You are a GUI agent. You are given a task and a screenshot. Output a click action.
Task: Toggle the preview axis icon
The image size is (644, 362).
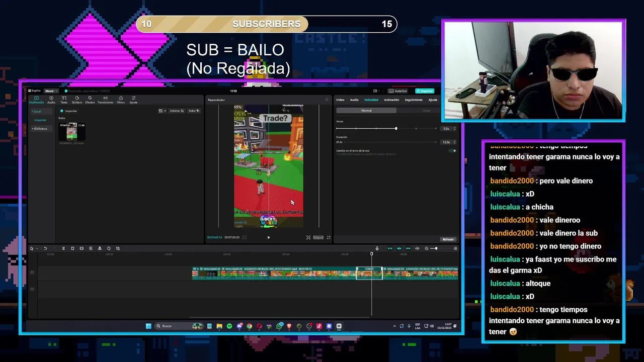click(417, 248)
